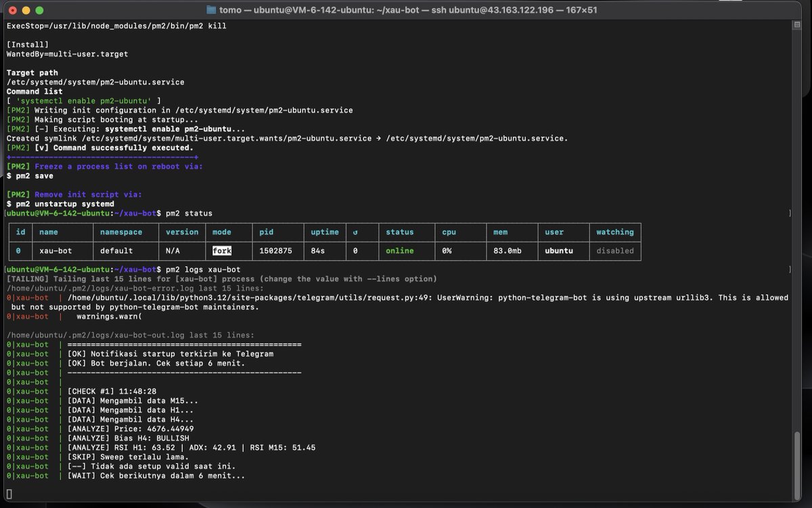Click the 'pm2 status' command text
This screenshot has width=812, height=508.
click(189, 213)
